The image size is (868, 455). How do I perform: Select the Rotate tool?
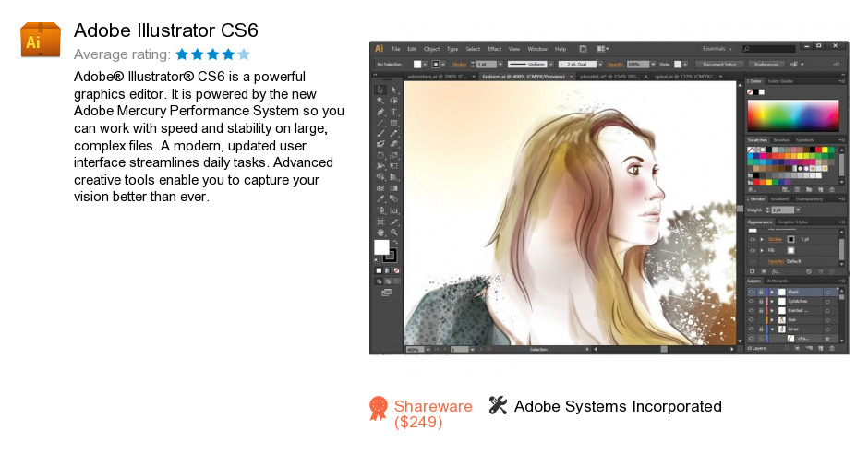tap(380, 156)
